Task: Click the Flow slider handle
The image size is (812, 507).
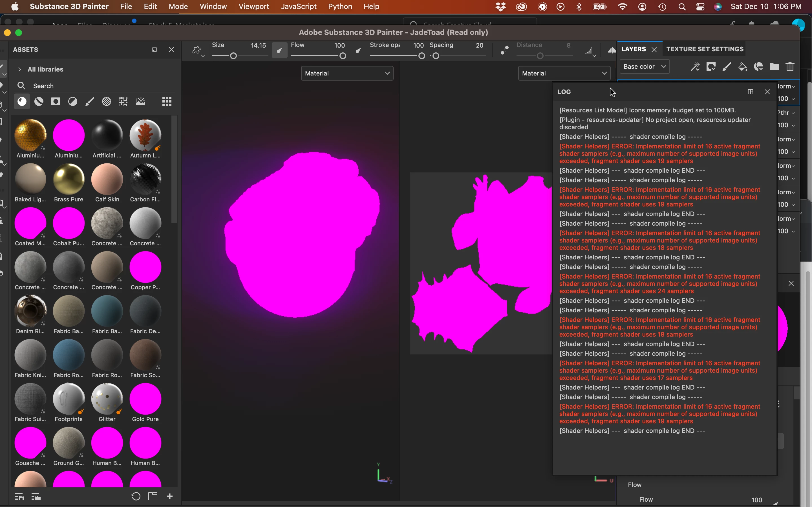Action: tap(343, 56)
